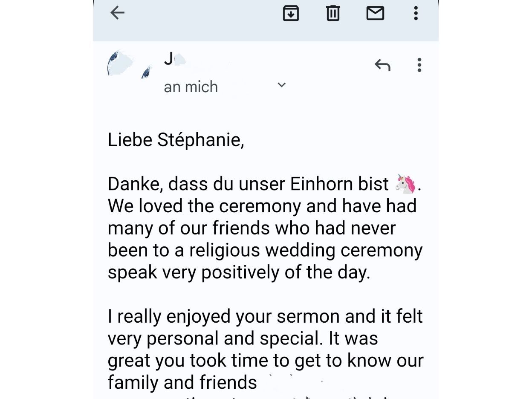Click the line "speak very positively of the day."
This screenshot has height=399, width=532.
tap(239, 272)
